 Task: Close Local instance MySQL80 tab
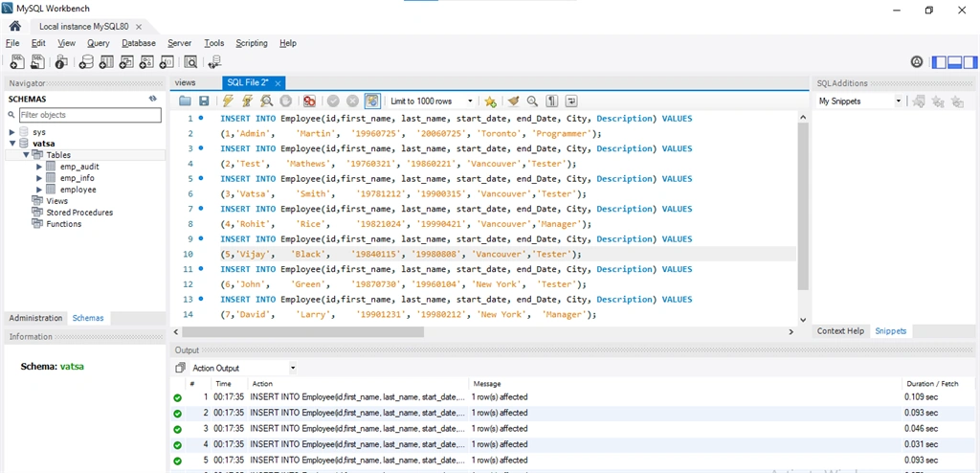pos(139,27)
